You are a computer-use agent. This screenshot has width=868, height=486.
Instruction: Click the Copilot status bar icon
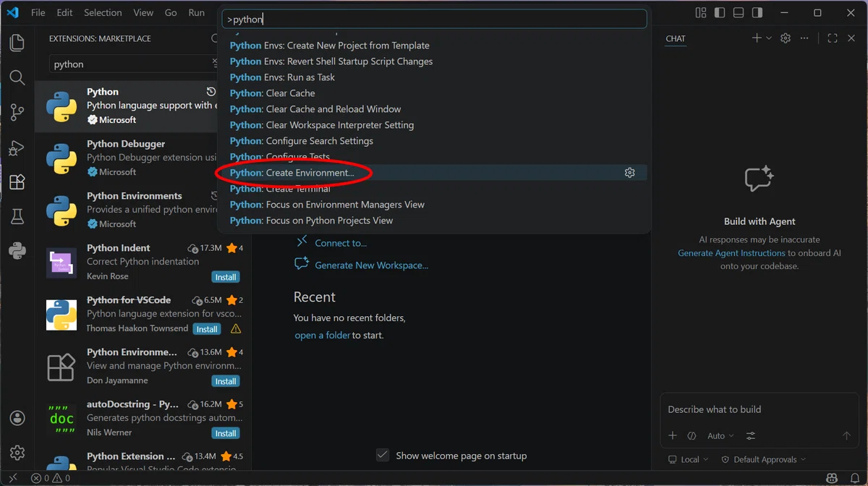(x=833, y=478)
